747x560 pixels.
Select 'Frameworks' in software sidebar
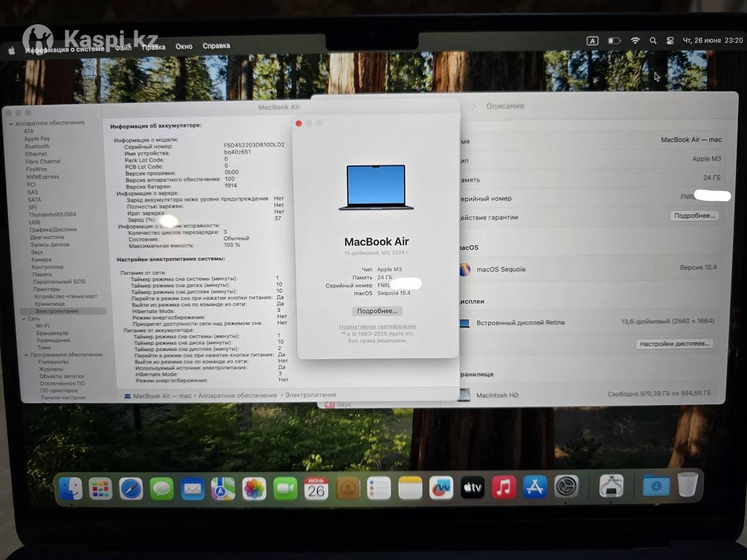tap(54, 362)
